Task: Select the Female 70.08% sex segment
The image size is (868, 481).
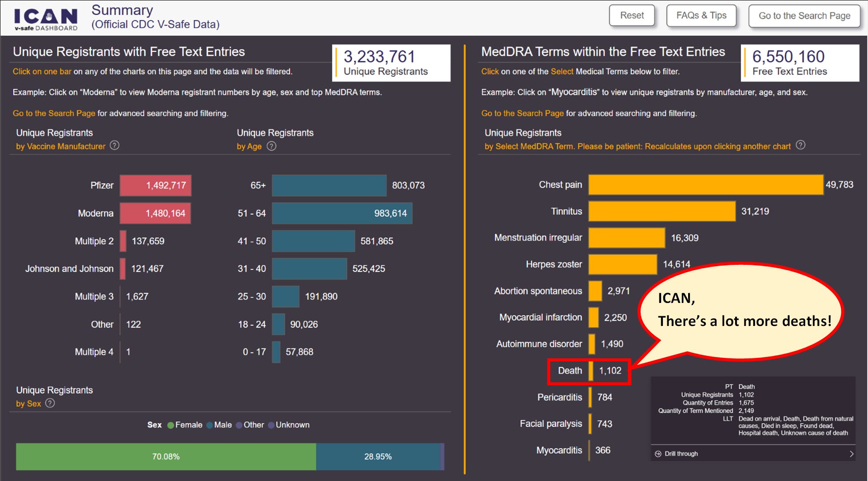Action: [166, 456]
